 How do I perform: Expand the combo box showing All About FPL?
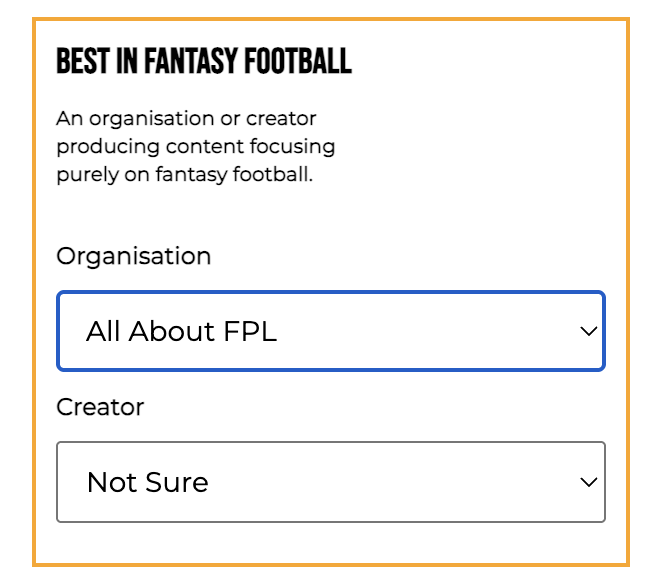330,331
